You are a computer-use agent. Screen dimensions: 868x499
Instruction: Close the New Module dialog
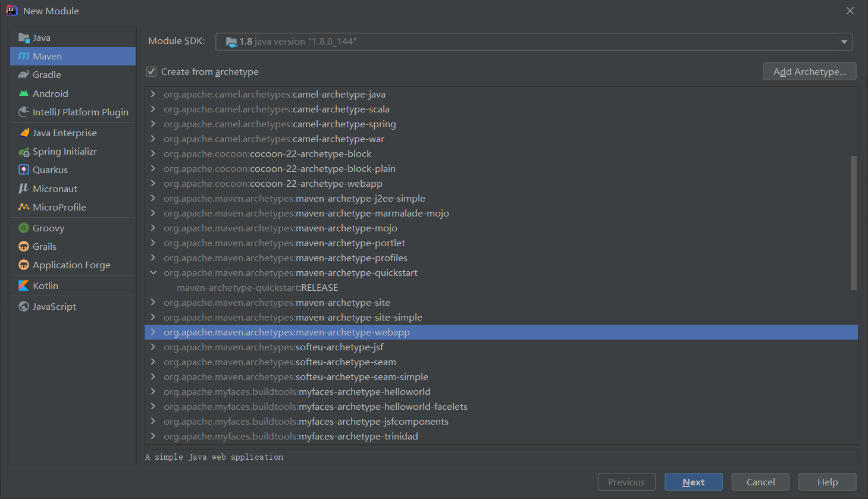[850, 11]
